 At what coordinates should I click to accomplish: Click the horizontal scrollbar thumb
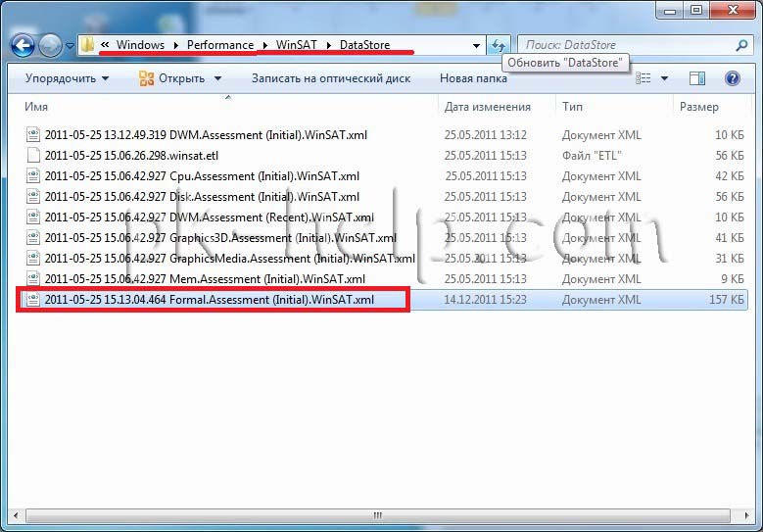(378, 515)
